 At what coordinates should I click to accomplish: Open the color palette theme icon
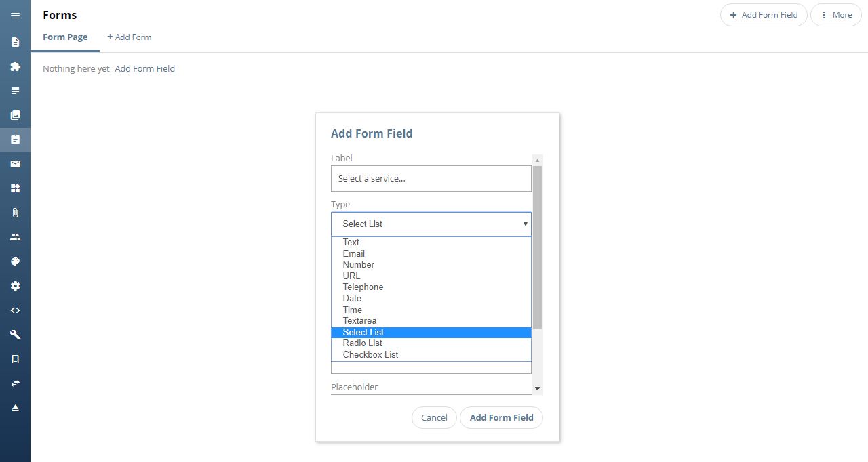[15, 261]
